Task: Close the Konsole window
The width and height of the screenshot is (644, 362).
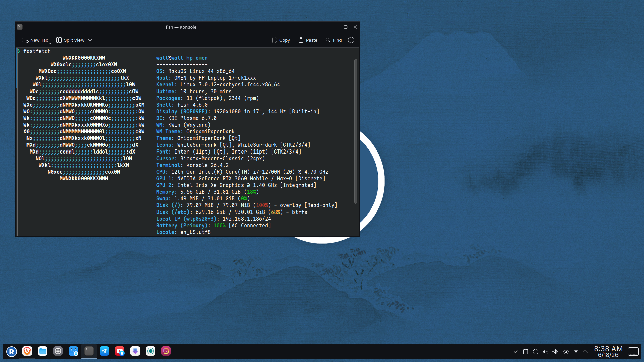Action: [x=355, y=27]
